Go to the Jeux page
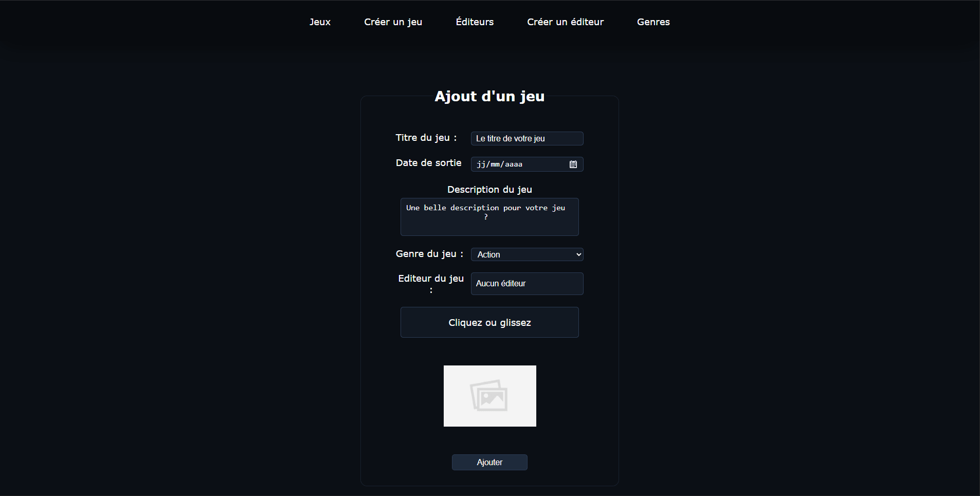 pos(320,22)
